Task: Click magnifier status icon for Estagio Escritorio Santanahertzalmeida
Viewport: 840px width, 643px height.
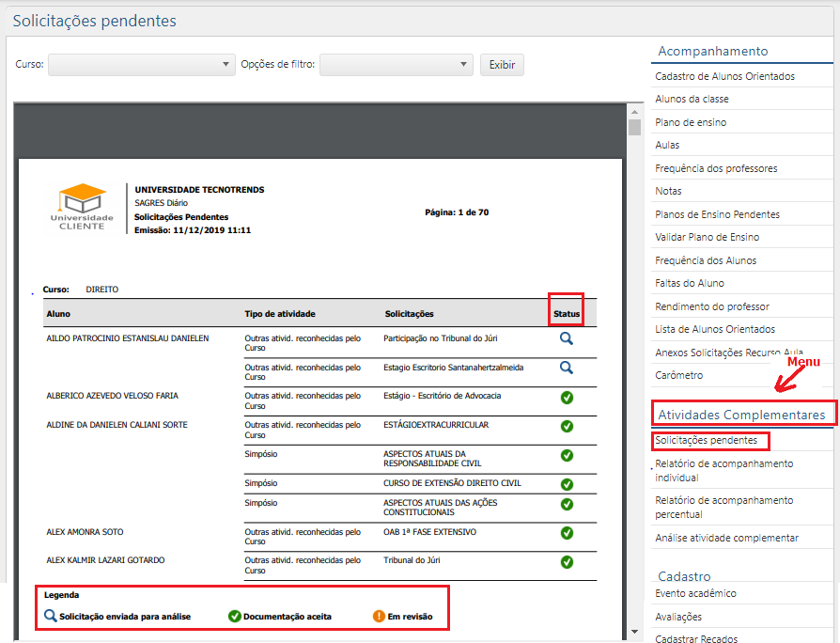Action: click(567, 368)
